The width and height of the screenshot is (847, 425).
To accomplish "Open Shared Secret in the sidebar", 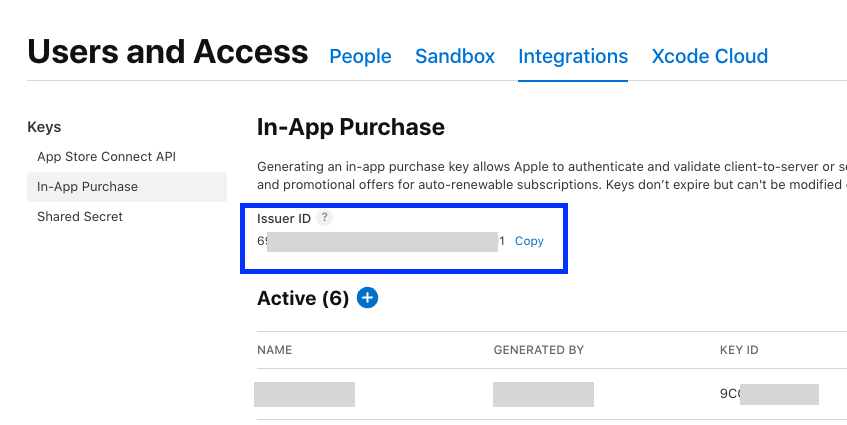I will 80,217.
